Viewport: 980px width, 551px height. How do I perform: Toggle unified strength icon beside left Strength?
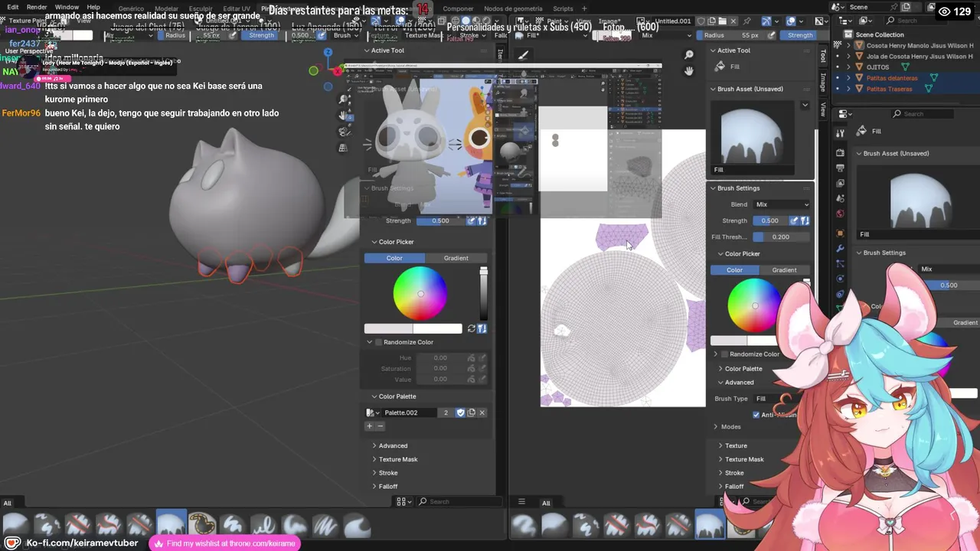(x=482, y=220)
